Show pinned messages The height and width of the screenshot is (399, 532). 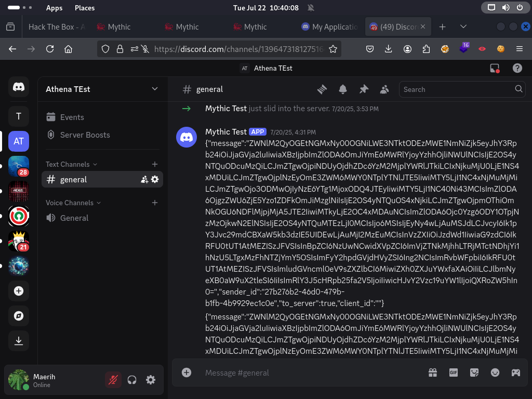click(364, 89)
